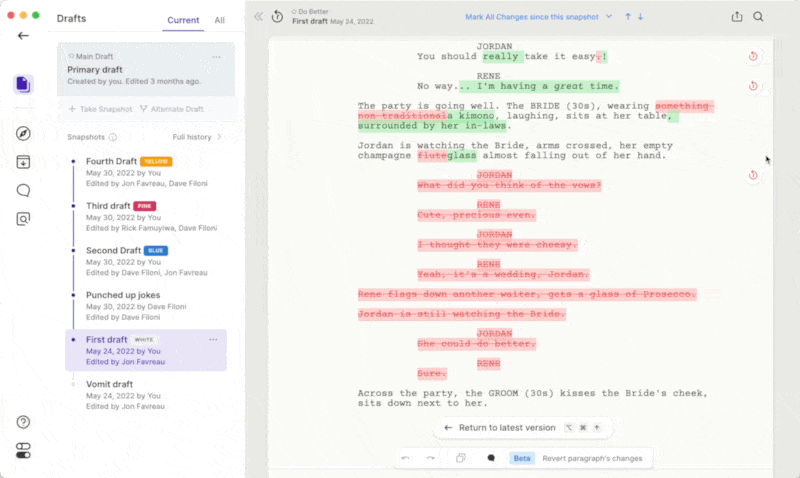
Task: Switch to the All tab
Action: [219, 20]
